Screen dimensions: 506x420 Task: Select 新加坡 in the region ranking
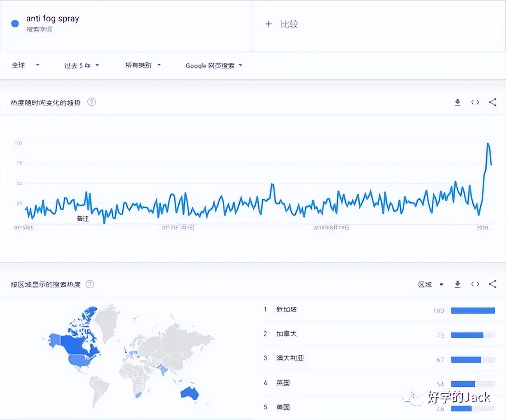[x=287, y=309]
